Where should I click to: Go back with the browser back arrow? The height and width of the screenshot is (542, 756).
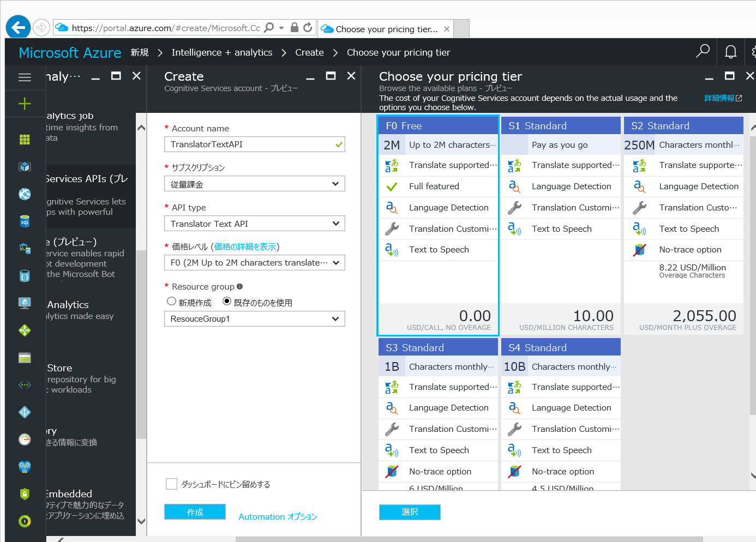pyautogui.click(x=19, y=27)
